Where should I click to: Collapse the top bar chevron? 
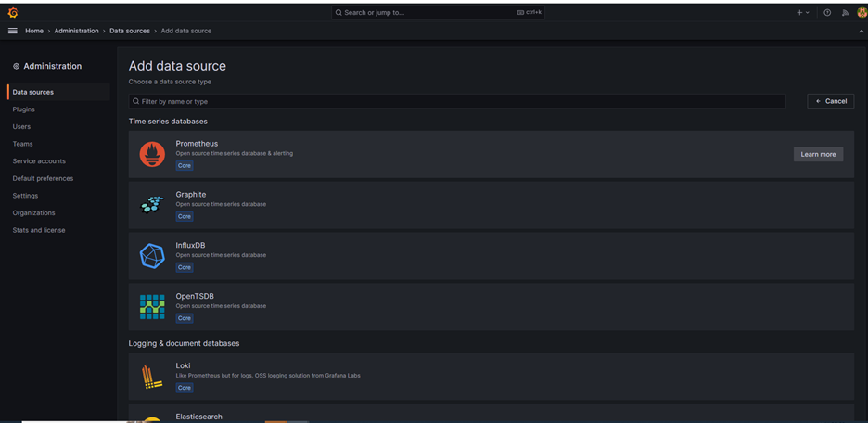861,32
